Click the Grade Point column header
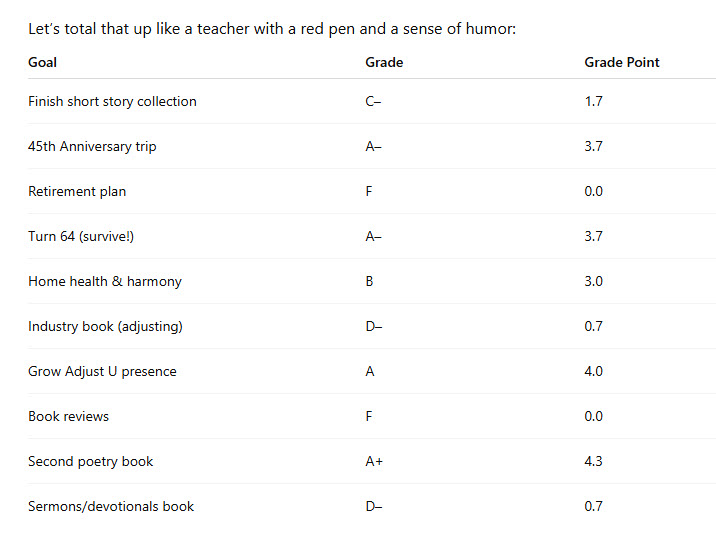 coord(622,62)
